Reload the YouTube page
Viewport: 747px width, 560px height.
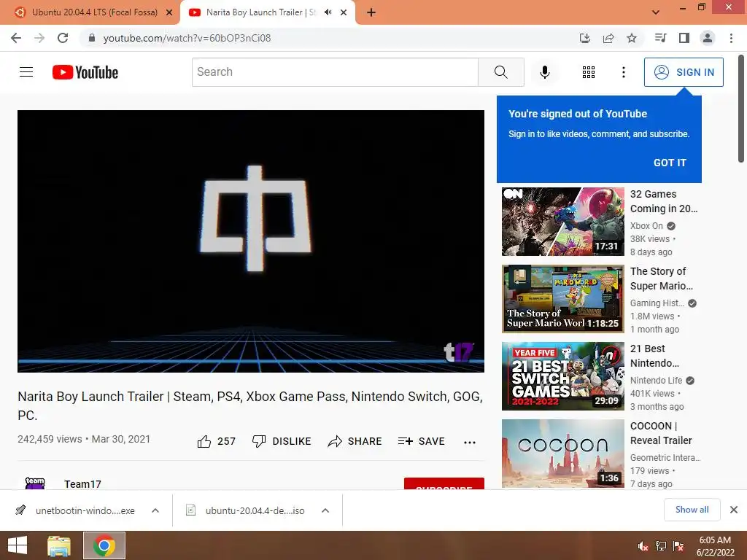pos(63,38)
